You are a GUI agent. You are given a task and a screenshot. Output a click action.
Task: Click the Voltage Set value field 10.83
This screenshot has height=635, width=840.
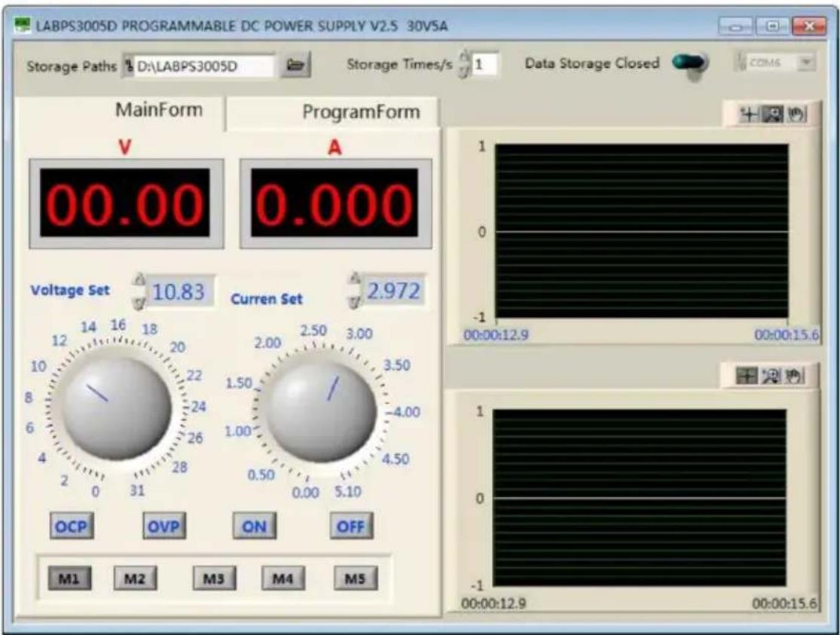pos(180,292)
